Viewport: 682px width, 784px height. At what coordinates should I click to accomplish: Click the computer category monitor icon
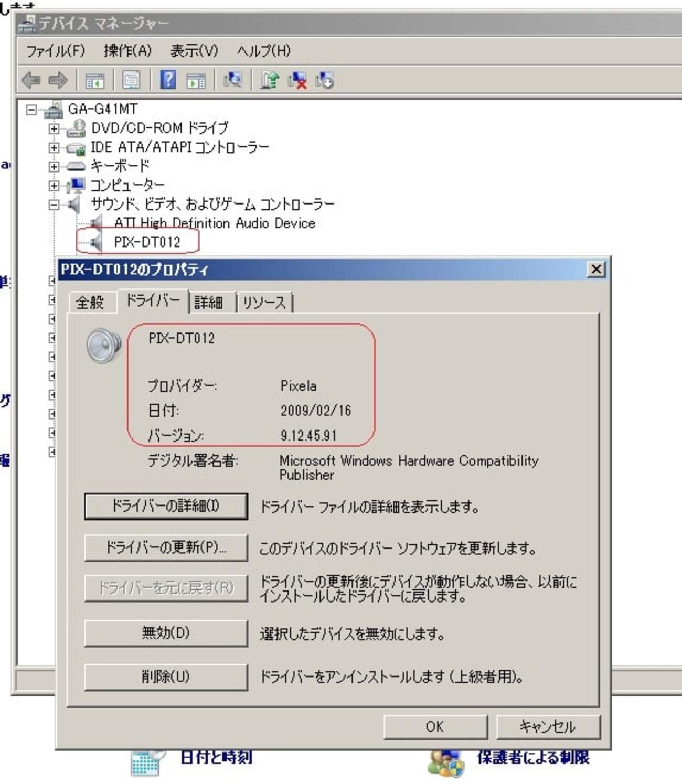click(76, 185)
